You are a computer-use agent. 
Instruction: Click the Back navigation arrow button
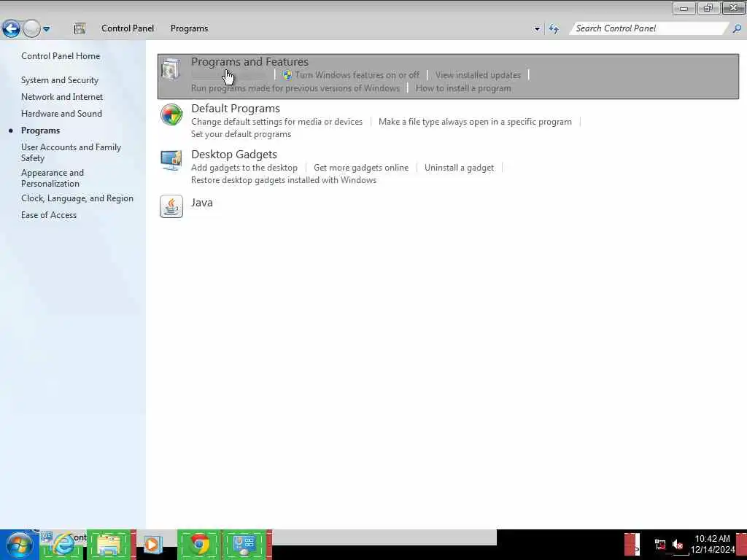(x=11, y=28)
